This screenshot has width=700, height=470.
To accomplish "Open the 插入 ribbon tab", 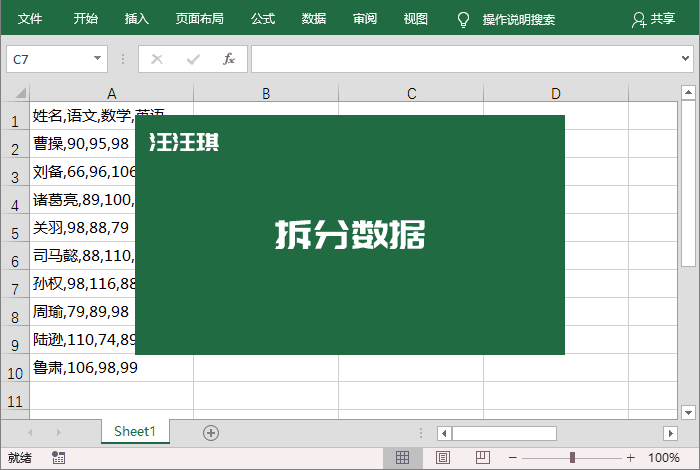I will click(136, 19).
